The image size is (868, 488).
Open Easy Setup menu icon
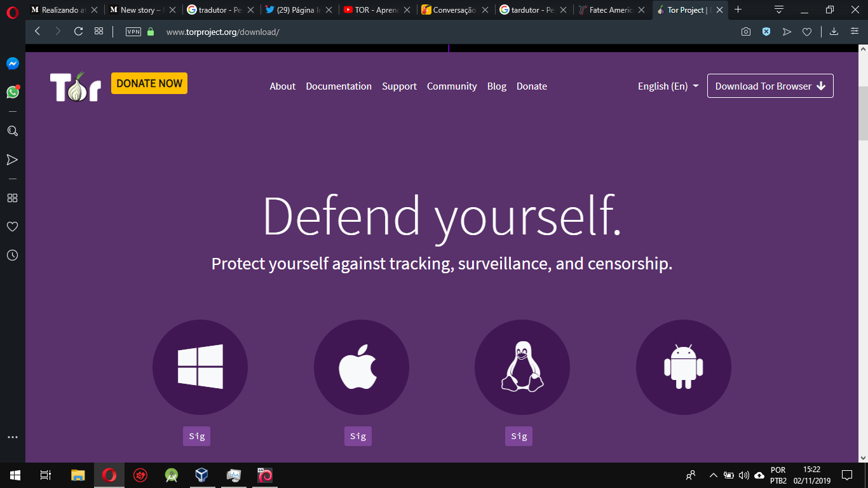(855, 31)
